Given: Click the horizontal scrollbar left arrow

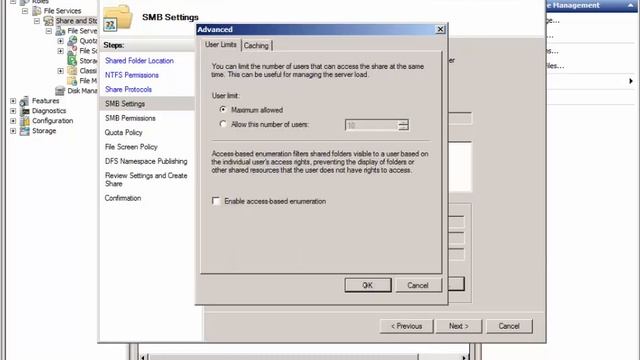Looking at the screenshot, I should [143, 358].
